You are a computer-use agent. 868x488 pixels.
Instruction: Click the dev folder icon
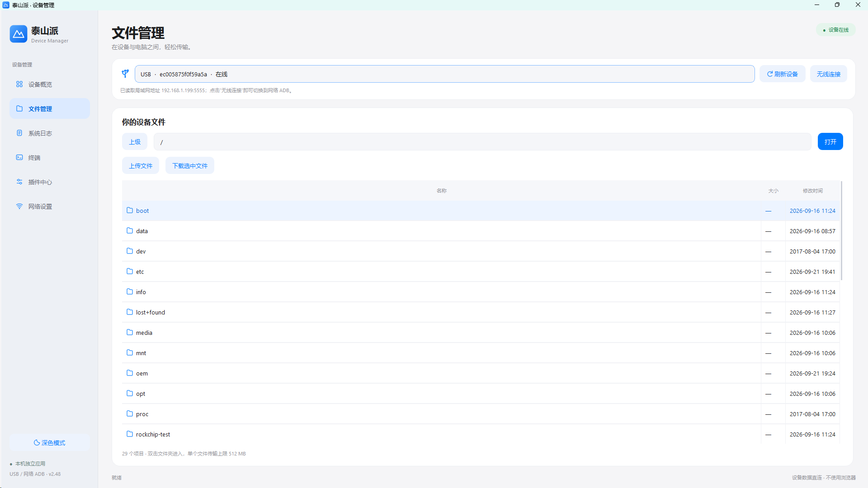pos(130,251)
